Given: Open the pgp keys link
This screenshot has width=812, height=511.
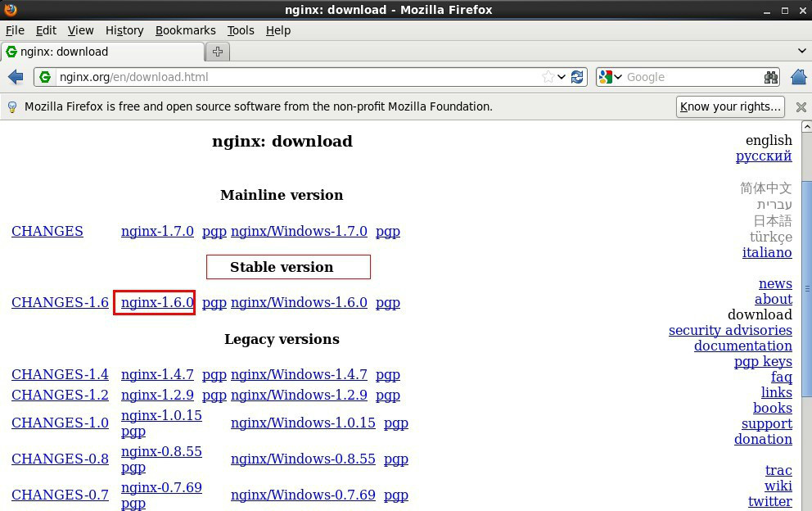Looking at the screenshot, I should pyautogui.click(x=763, y=361).
